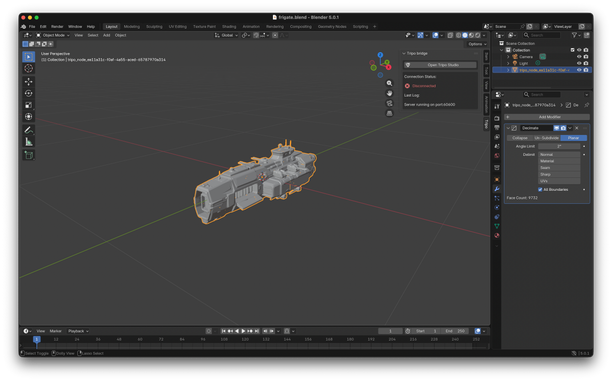Screen dimensions: 612x382
Task: Click the Blender logo menu icon
Action: pyautogui.click(x=24, y=27)
